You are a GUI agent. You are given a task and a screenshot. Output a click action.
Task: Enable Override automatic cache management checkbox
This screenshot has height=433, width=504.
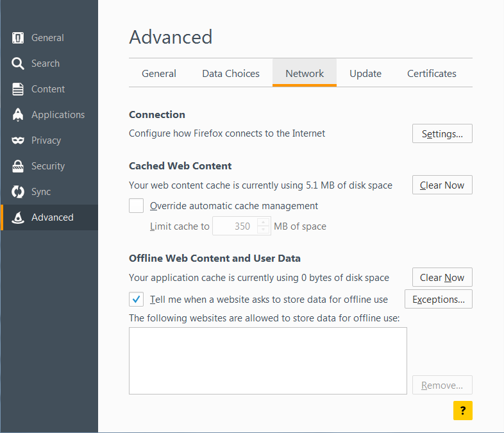pos(137,206)
